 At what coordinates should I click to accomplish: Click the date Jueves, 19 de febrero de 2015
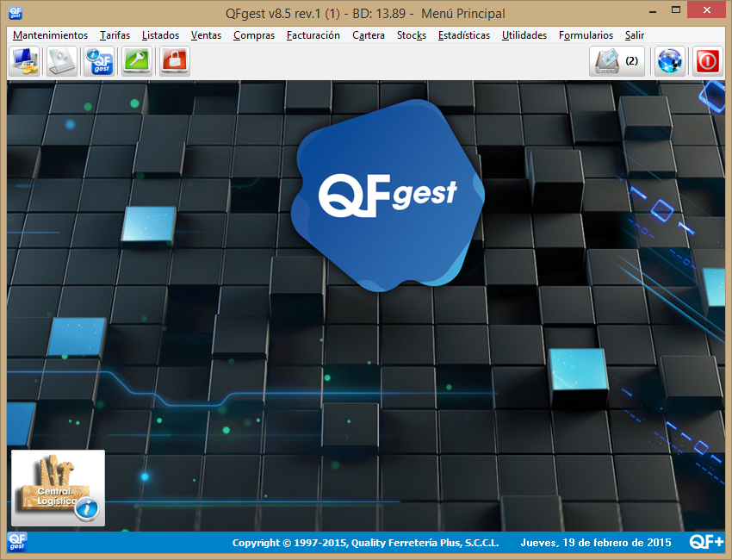[x=596, y=543]
